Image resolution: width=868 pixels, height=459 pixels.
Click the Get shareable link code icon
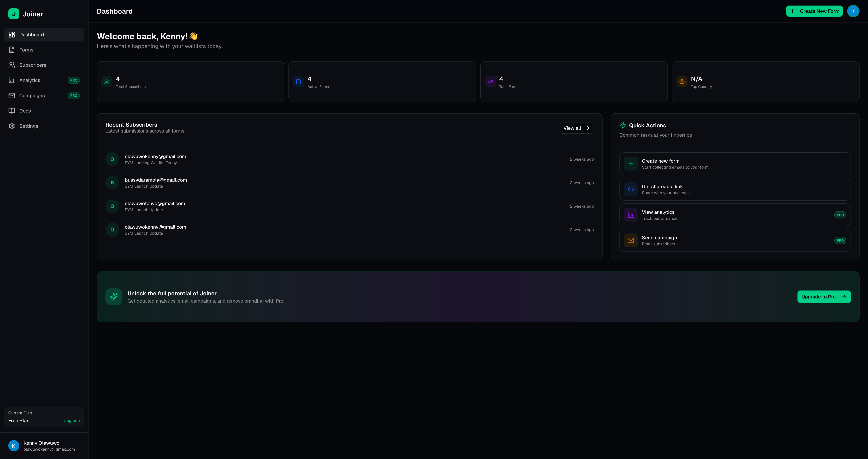631,189
